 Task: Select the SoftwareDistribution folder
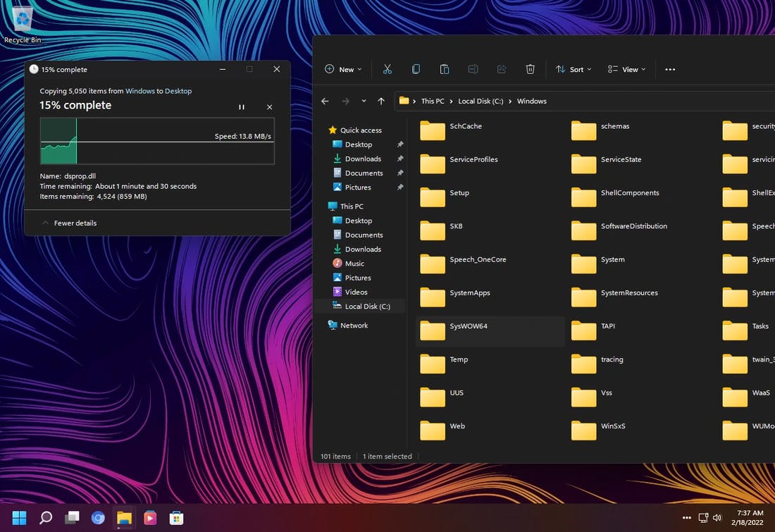click(633, 227)
